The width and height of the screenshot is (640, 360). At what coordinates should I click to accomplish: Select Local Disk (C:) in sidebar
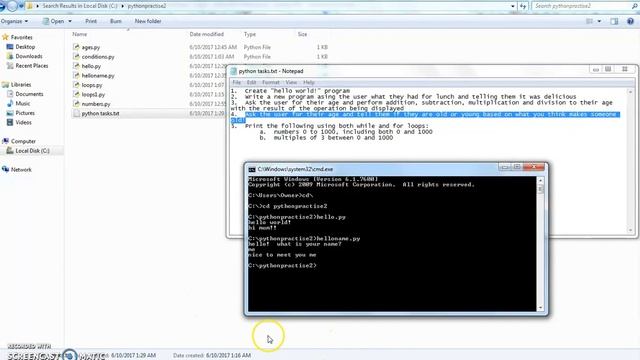pyautogui.click(x=32, y=151)
